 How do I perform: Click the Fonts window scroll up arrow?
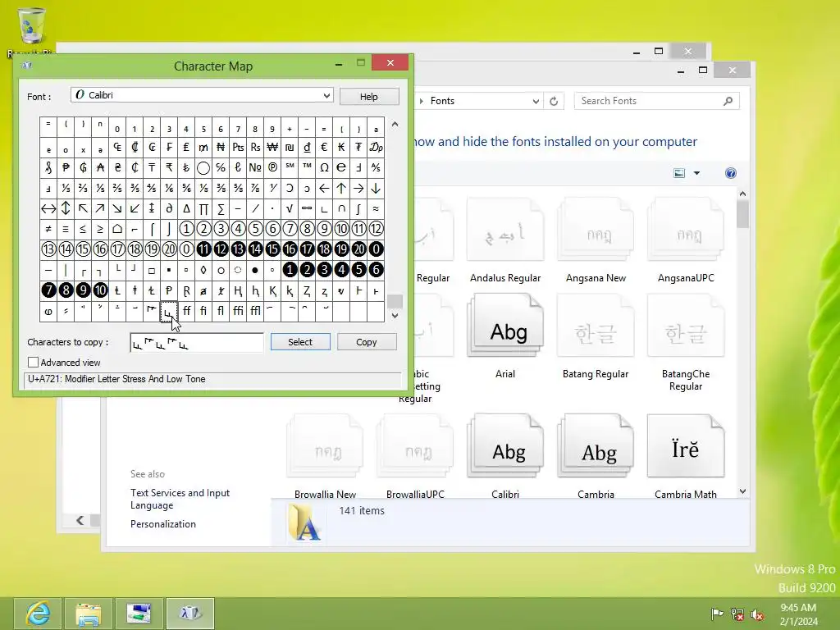click(x=742, y=194)
